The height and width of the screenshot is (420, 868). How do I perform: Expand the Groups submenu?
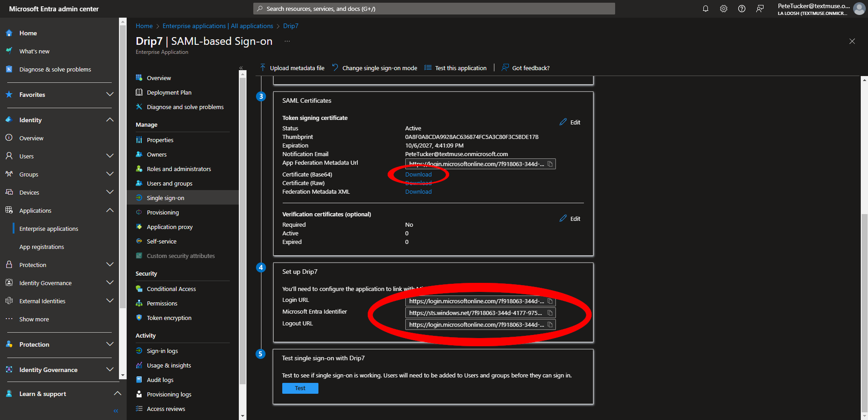109,174
